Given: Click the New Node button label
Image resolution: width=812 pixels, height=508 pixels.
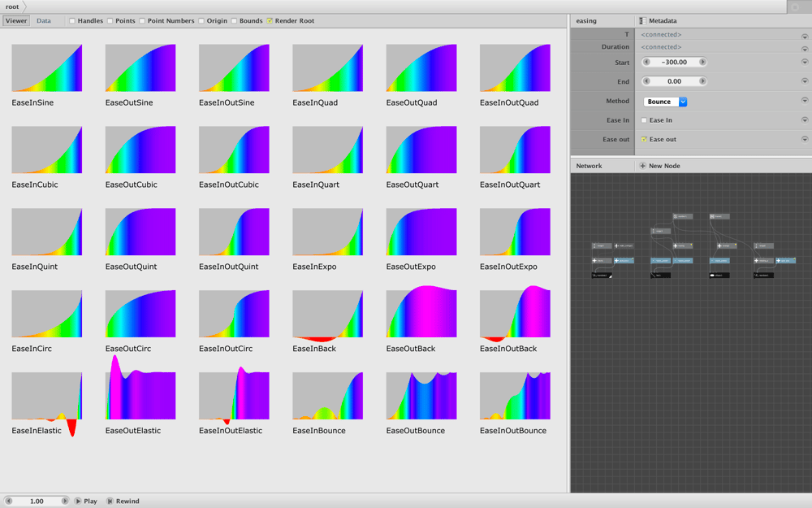Looking at the screenshot, I should pos(664,166).
